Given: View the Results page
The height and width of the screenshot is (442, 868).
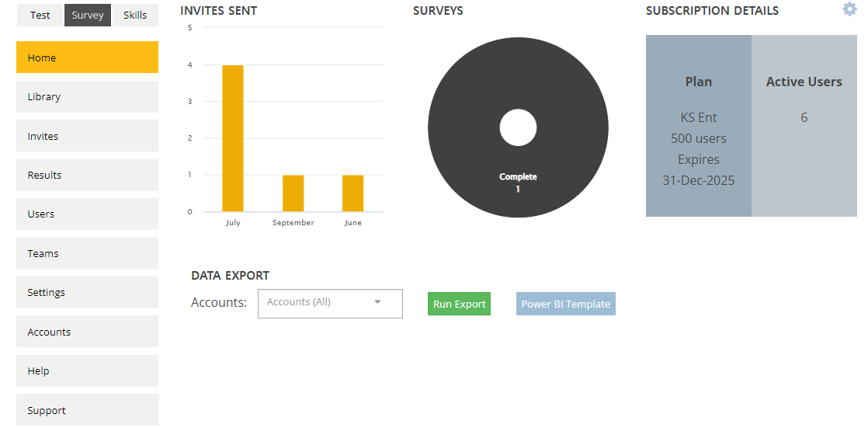Looking at the screenshot, I should point(87,175).
